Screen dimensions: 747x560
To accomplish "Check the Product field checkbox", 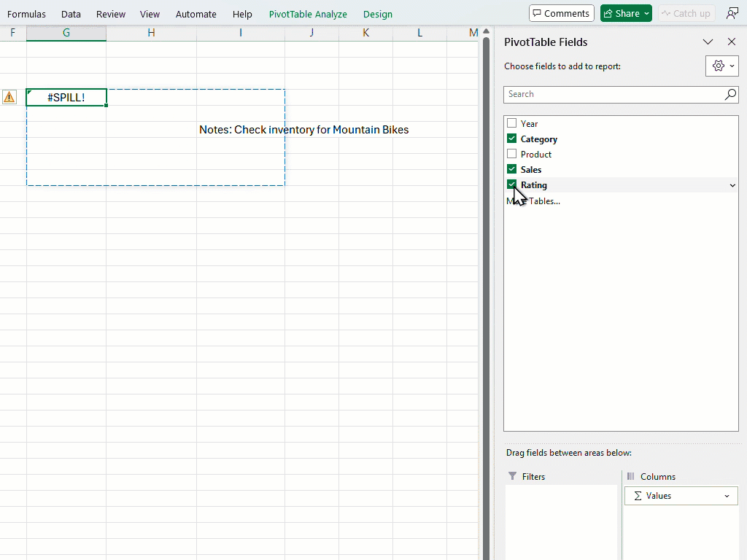I will pos(511,154).
